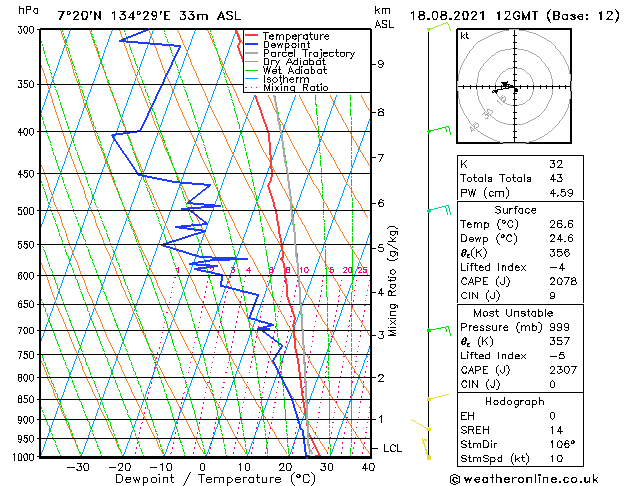
Task: Click the 'km ASL' altitude axis label
Action: pos(384,17)
